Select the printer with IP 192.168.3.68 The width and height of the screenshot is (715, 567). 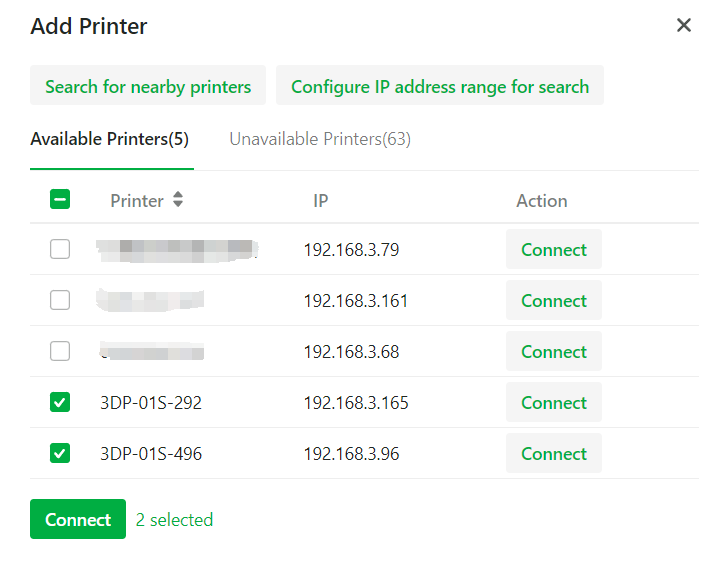[60, 351]
